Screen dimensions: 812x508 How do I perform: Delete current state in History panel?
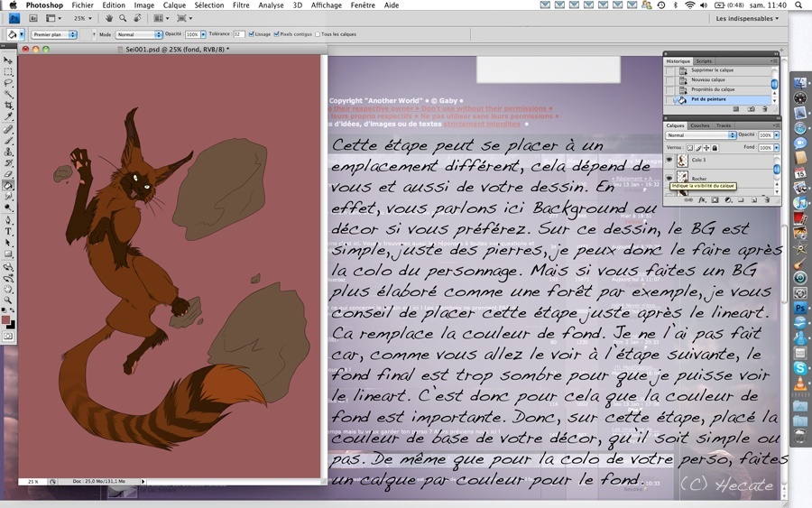tap(764, 109)
